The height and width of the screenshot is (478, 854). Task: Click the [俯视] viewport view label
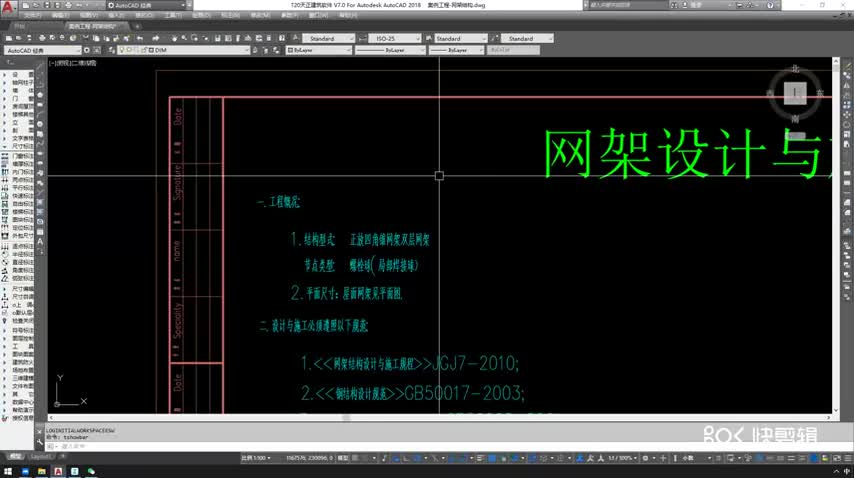[x=64, y=63]
